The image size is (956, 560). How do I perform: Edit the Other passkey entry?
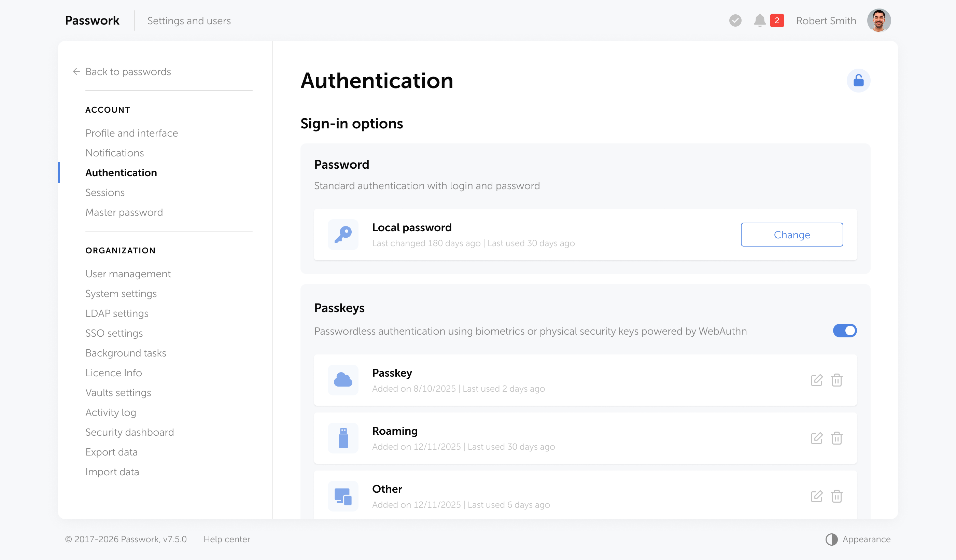pyautogui.click(x=816, y=496)
